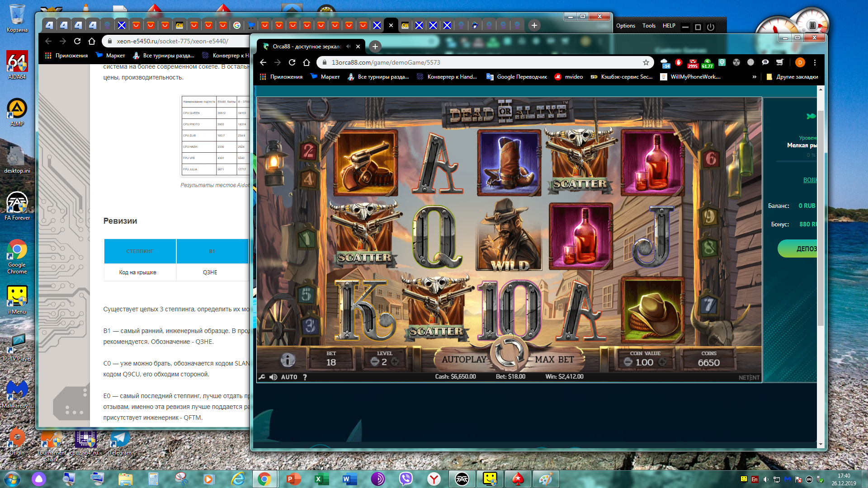Open the Конвертер к Hand... bookmark in front window
Viewport: 868px width, 488px height.
coord(447,77)
